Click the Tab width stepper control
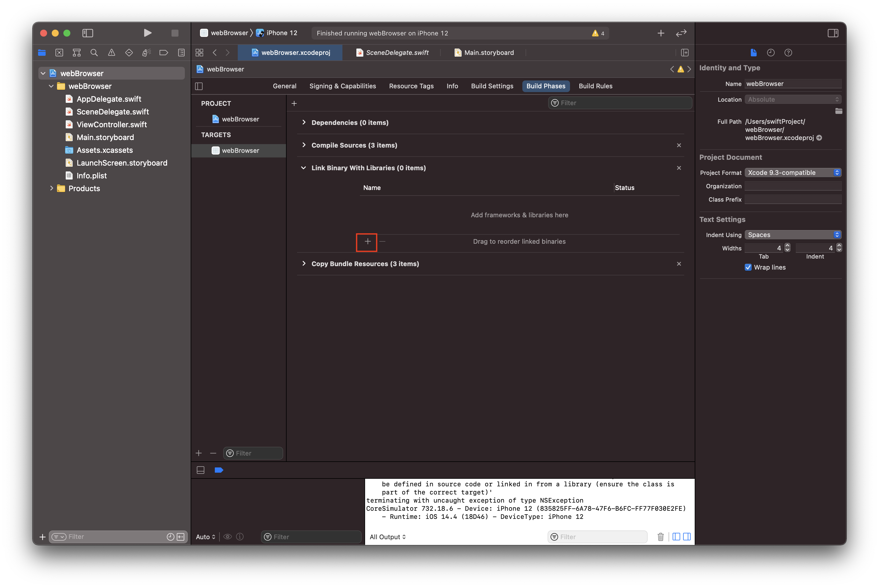Screen dimensions: 879x588 (788, 248)
